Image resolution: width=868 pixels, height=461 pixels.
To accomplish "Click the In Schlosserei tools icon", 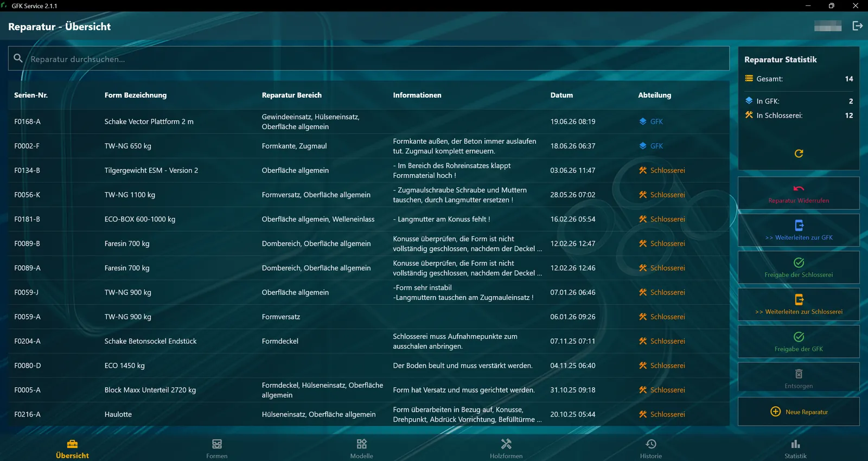I will 749,115.
